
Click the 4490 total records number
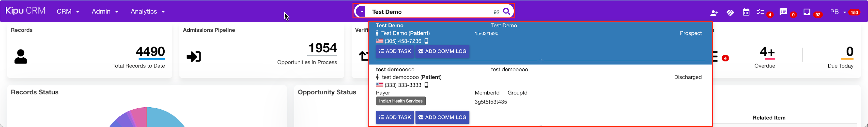point(150,51)
